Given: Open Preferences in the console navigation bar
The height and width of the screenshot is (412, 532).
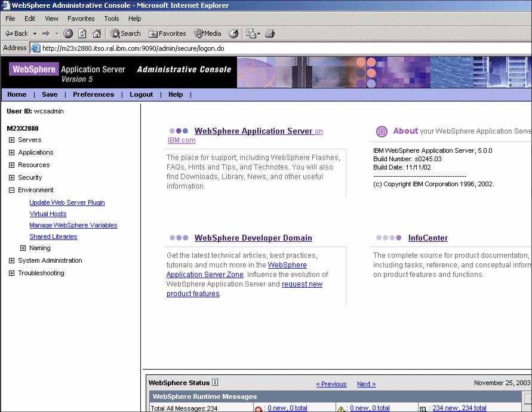Looking at the screenshot, I should [93, 94].
